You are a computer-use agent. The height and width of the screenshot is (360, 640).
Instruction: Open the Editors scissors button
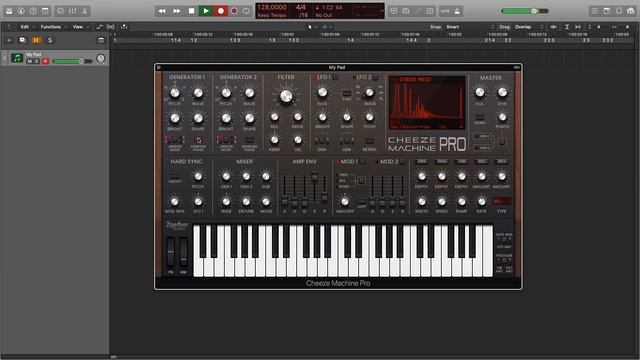click(84, 11)
